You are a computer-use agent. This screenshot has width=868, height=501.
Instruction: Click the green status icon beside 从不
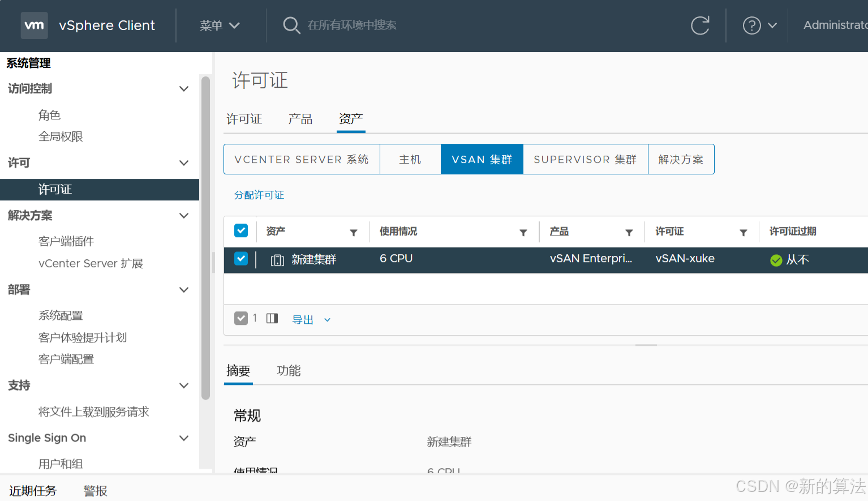[776, 260]
